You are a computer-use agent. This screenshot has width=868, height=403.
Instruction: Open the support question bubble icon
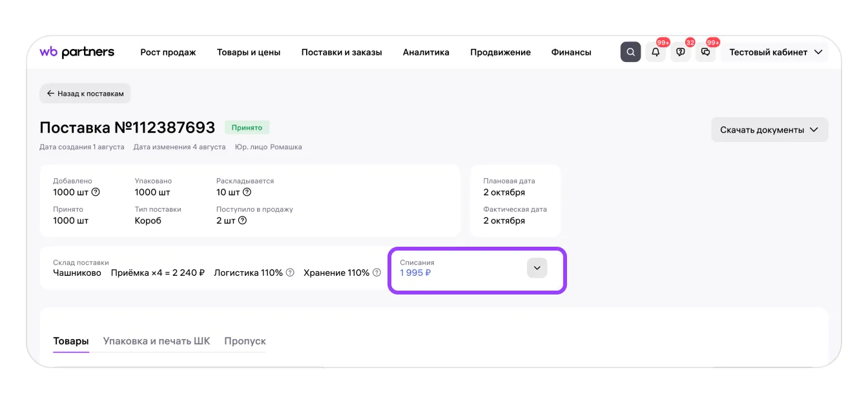click(x=681, y=52)
